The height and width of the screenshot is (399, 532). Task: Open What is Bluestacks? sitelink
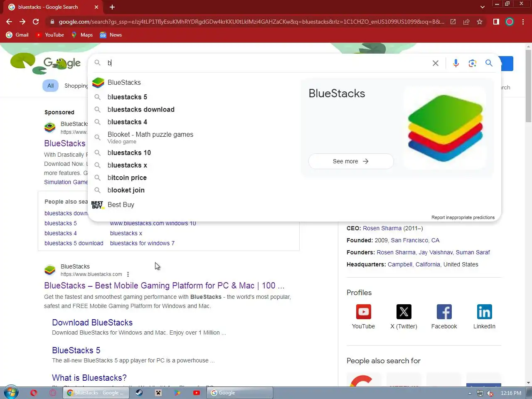click(89, 378)
